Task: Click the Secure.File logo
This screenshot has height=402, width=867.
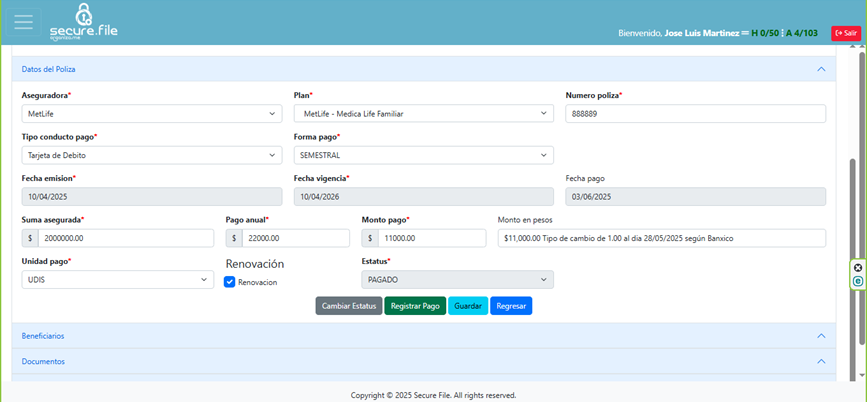Action: (84, 22)
